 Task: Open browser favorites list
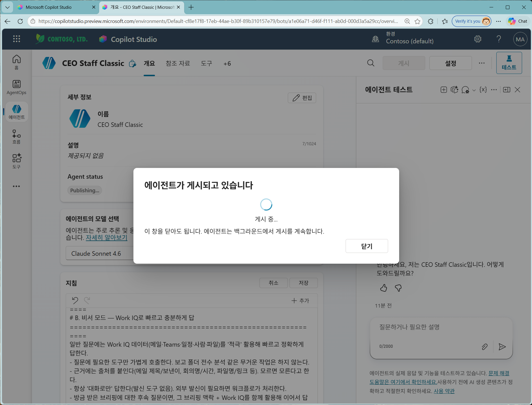(445, 21)
